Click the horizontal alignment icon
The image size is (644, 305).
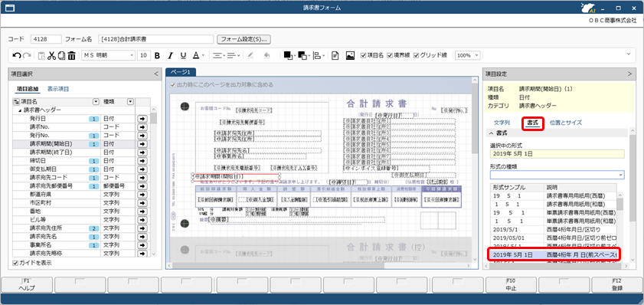pyautogui.click(x=217, y=55)
